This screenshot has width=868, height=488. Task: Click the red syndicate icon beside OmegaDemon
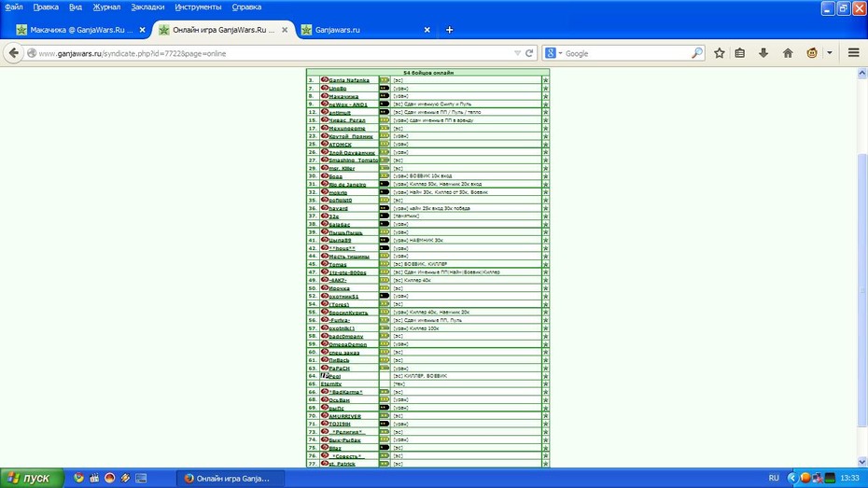point(325,343)
